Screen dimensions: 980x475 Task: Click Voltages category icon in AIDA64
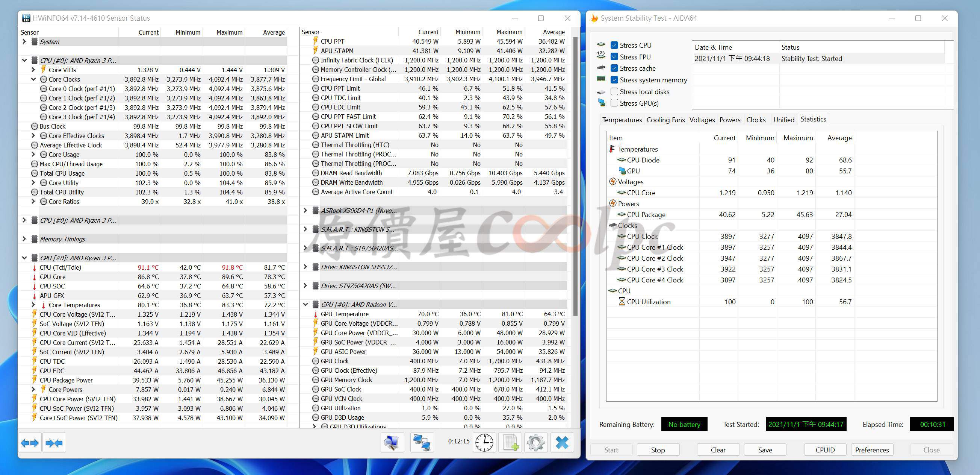point(612,182)
